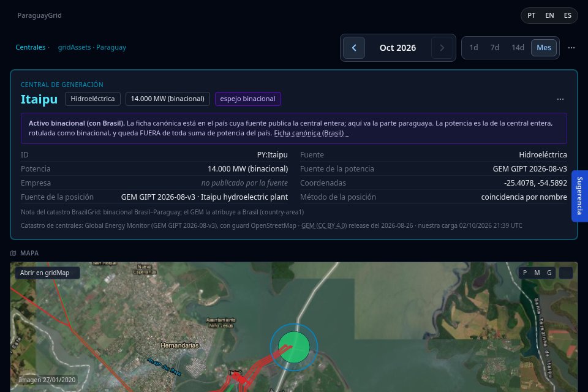Switch language to PT

[x=532, y=15]
